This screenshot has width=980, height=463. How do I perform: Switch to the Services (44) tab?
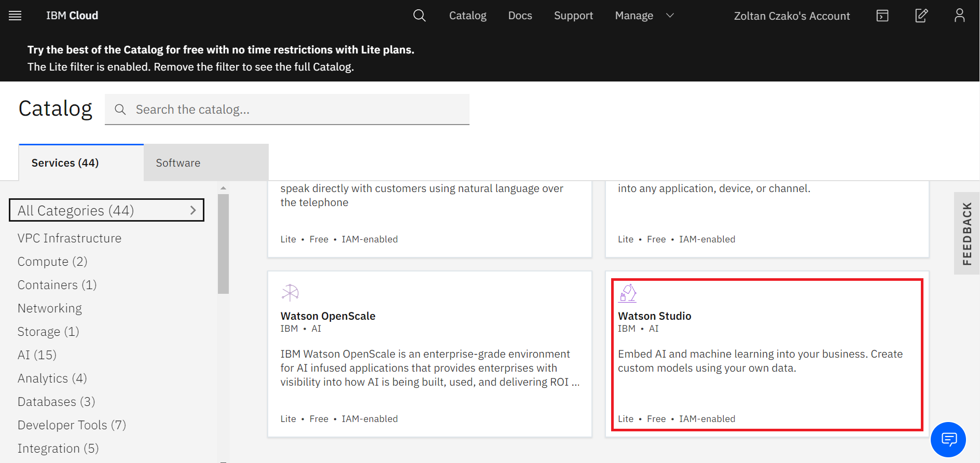pyautogui.click(x=81, y=162)
